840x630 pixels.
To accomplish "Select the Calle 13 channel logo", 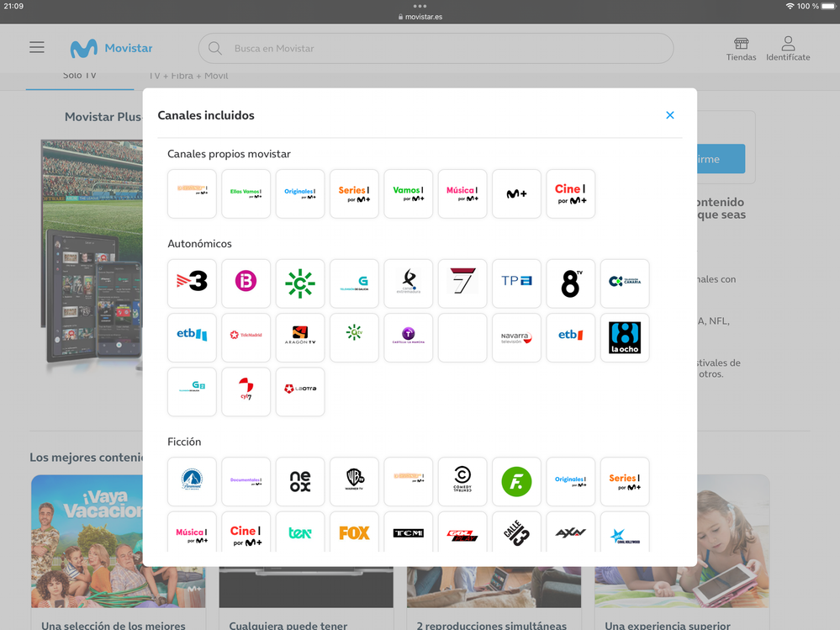I will (516, 533).
